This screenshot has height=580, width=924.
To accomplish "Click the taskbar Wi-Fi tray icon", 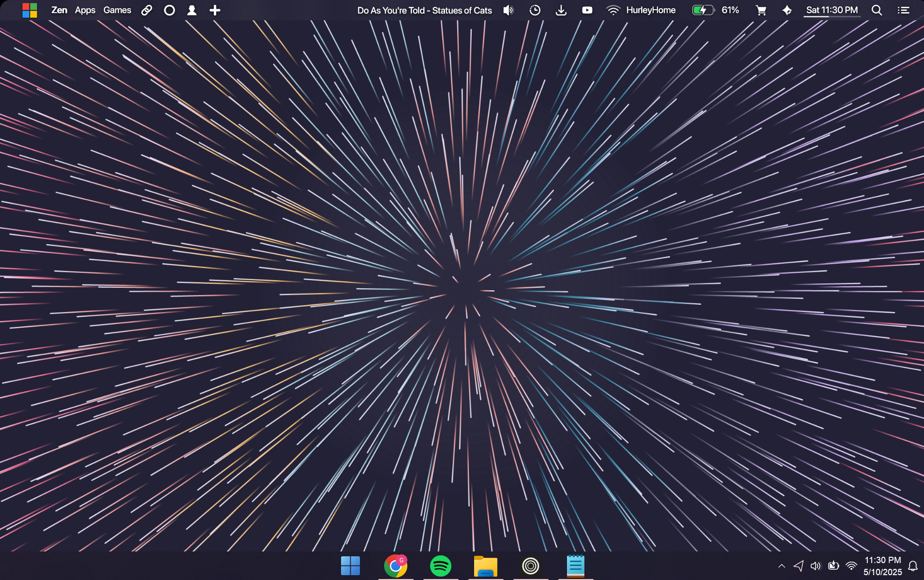I will (851, 565).
